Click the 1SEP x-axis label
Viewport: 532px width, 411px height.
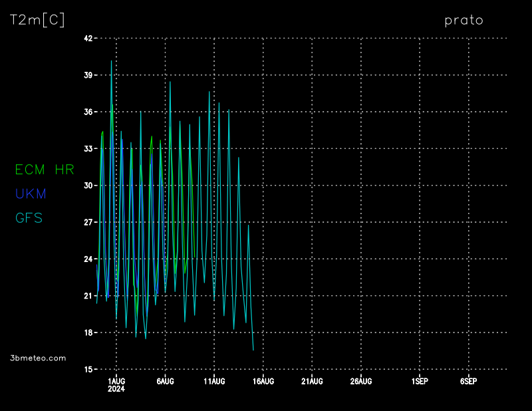(420, 381)
